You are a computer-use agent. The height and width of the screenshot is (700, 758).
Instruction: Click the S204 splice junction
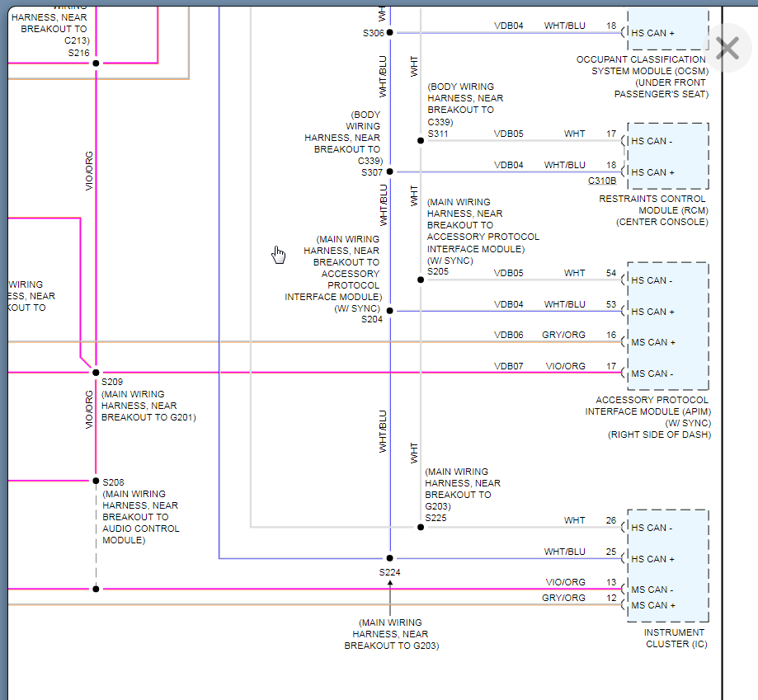point(390,311)
